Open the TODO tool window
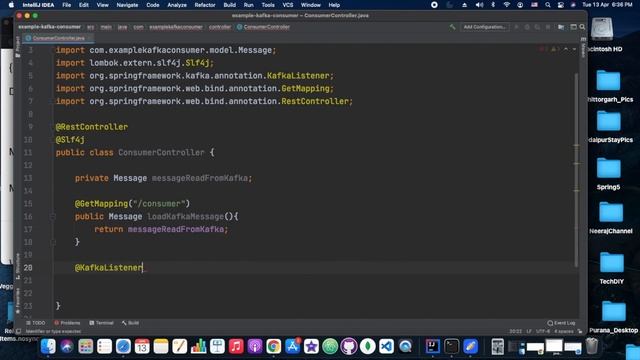 (36, 323)
